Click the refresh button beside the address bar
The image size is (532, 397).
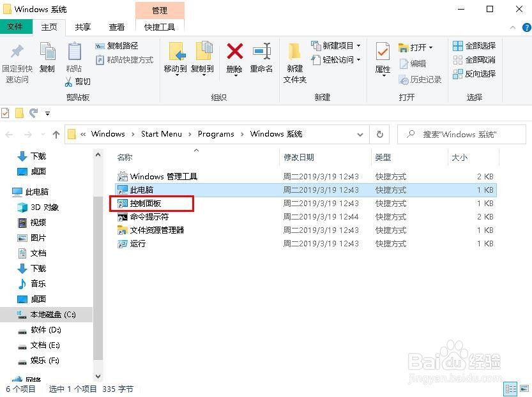(x=379, y=134)
